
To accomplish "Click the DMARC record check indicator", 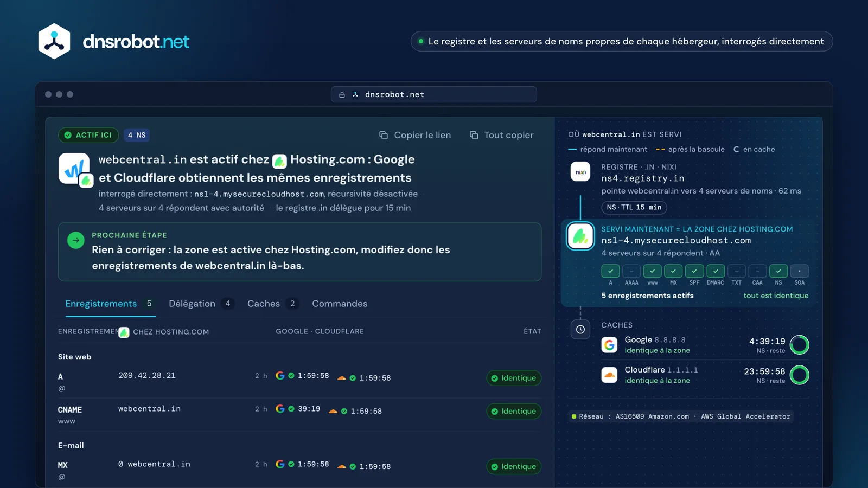I will point(716,271).
